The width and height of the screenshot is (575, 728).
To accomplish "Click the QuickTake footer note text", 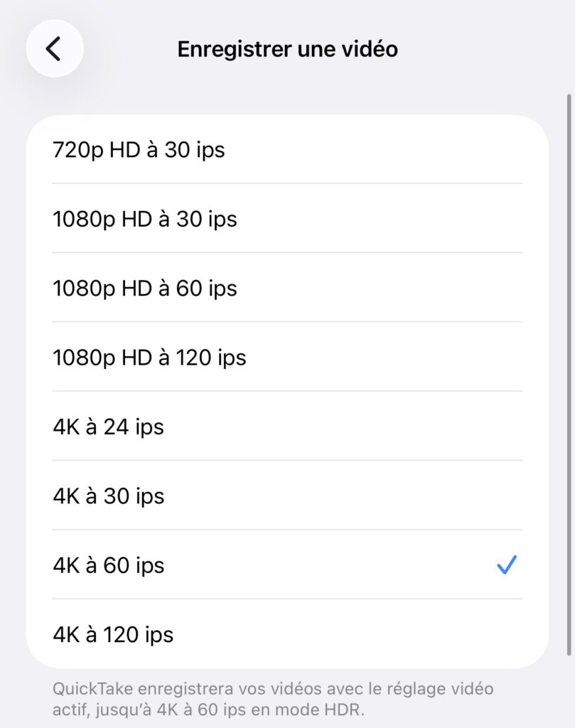I will click(273, 699).
